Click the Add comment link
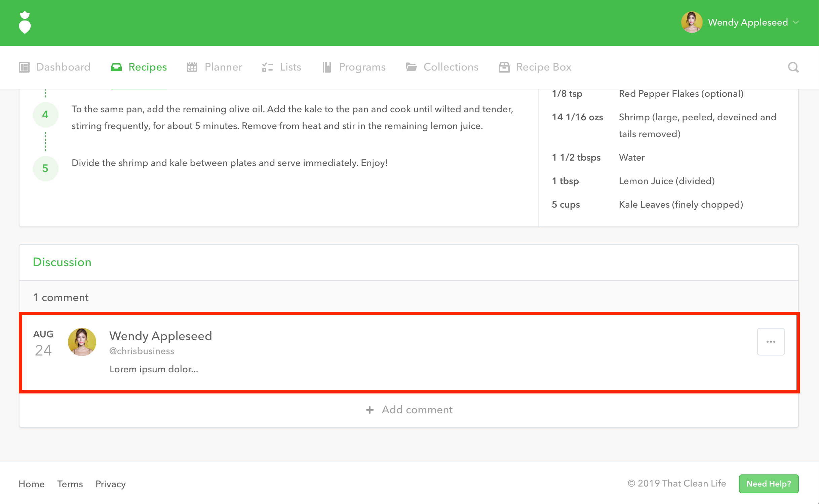The height and width of the screenshot is (504, 819). coord(417,410)
